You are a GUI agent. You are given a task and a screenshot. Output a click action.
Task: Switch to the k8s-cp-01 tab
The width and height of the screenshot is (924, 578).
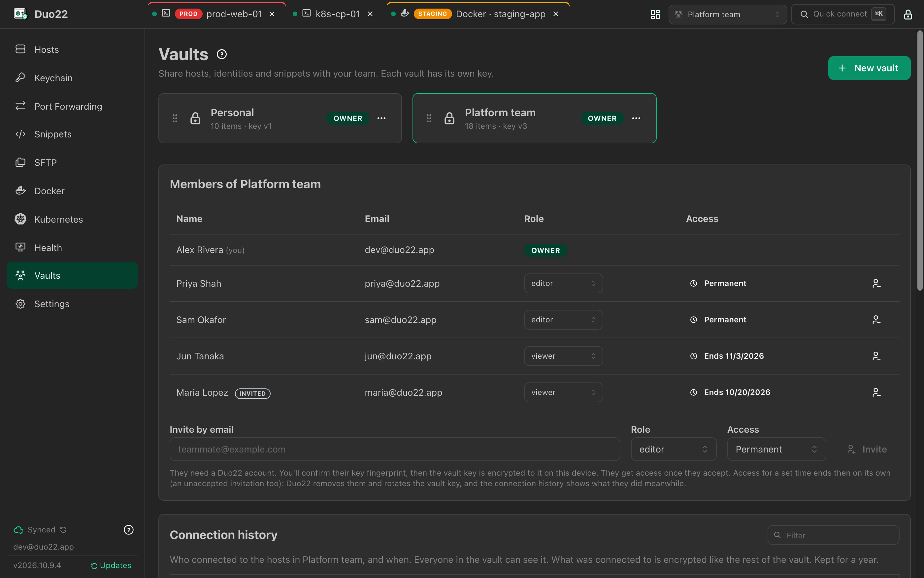333,14
